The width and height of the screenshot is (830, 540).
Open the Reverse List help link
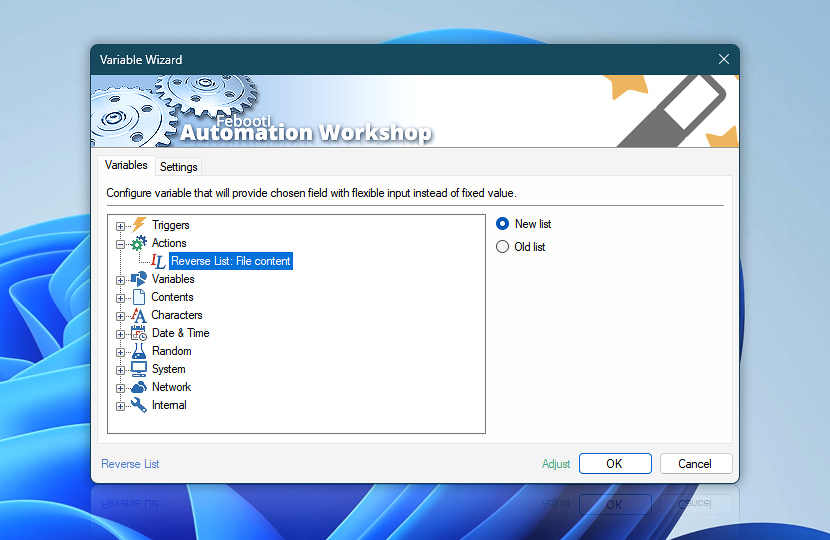(x=130, y=464)
